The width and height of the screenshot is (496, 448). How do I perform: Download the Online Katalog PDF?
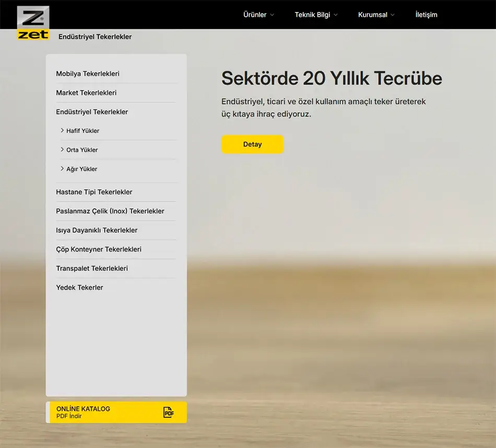(x=84, y=412)
